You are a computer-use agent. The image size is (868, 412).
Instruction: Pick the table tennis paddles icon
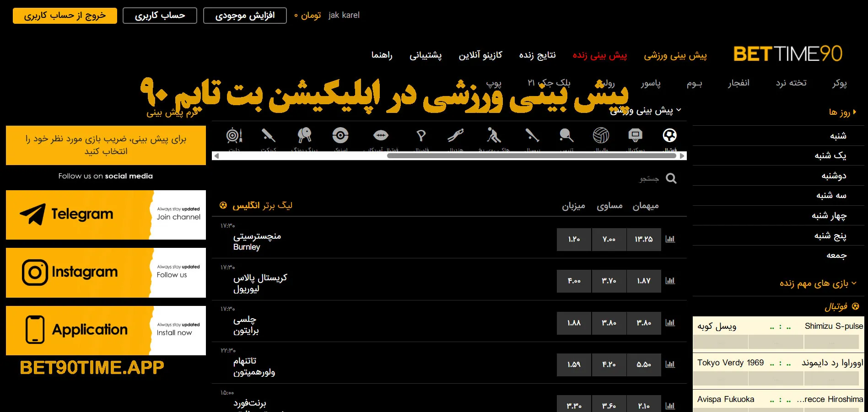pos(304,136)
